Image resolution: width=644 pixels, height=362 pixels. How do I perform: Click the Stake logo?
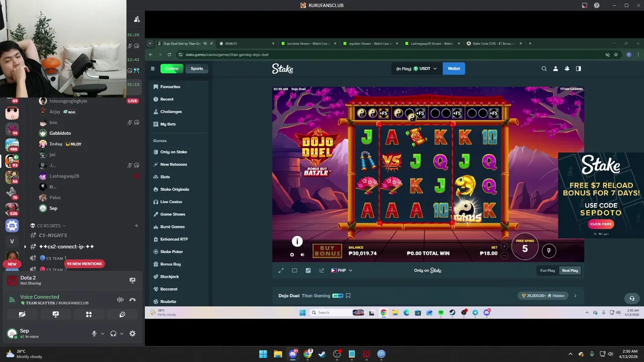[282, 69]
